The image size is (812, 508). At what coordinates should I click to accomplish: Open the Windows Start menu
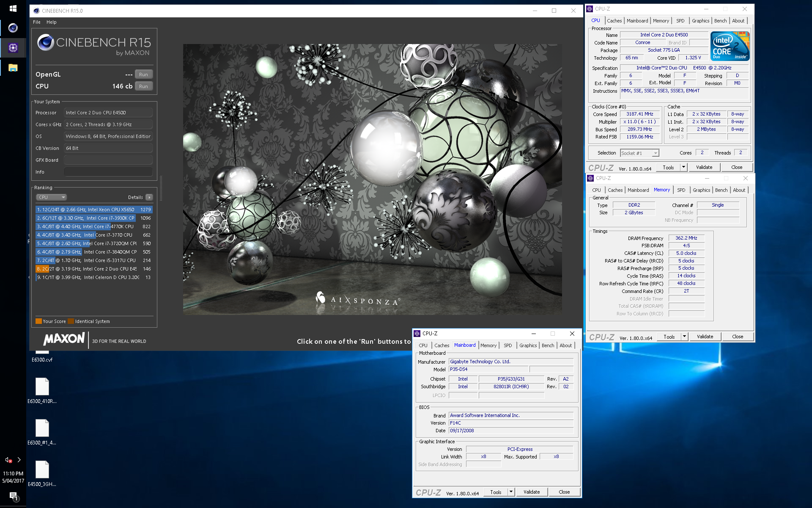coord(13,8)
